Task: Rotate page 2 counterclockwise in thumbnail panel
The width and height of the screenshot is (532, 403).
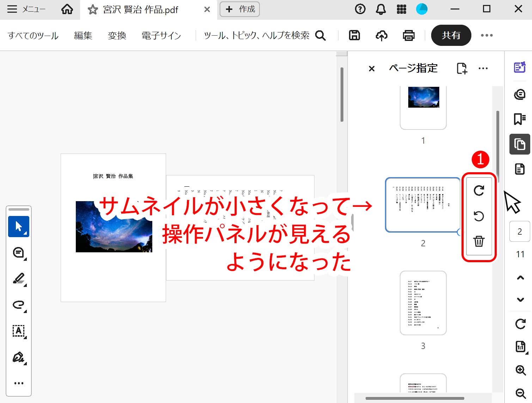Action: 479,216
